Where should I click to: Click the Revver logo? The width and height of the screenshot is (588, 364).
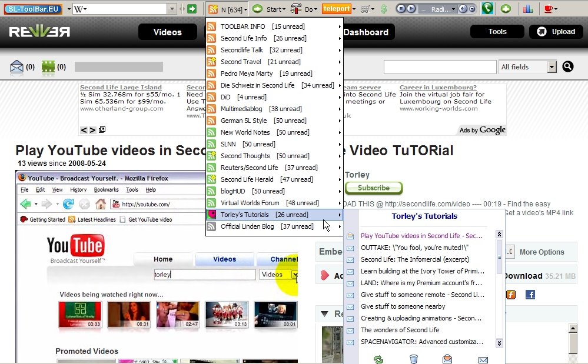click(x=40, y=32)
